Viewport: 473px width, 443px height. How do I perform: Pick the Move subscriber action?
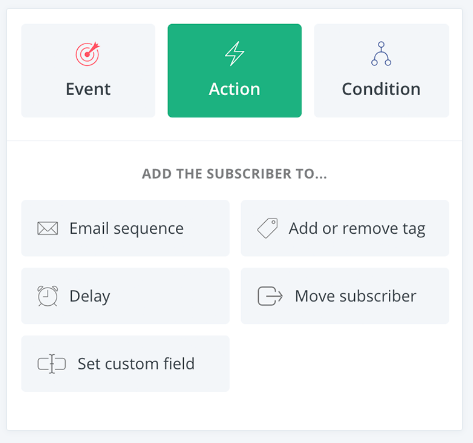(345, 296)
